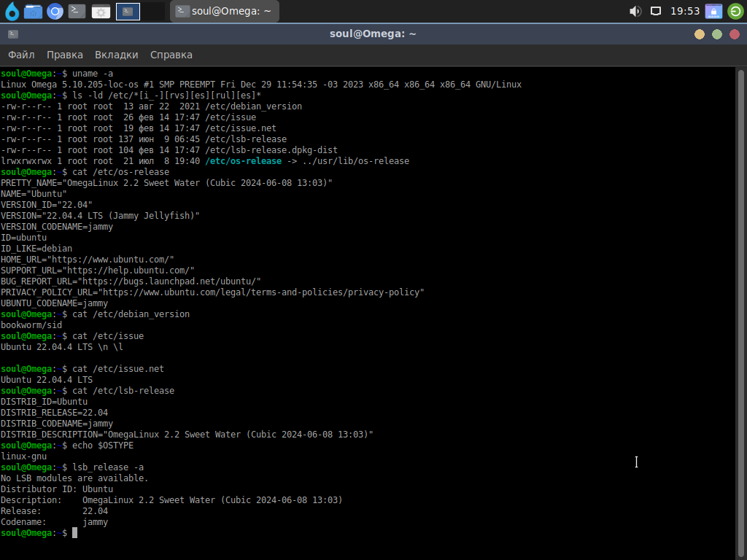Click the DISTRIB_CODENAME=jammy line

coord(57,424)
